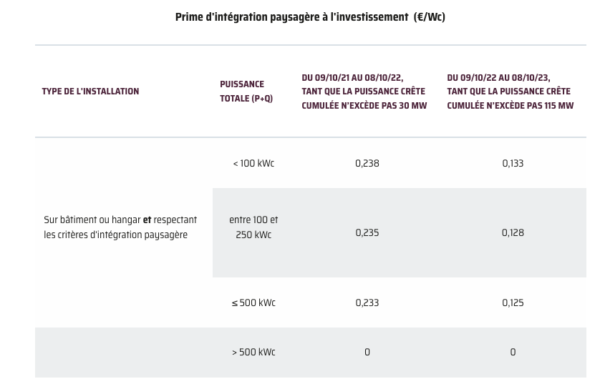
Task: Select the '> 500 kWc' power cell
Action: pyautogui.click(x=253, y=352)
